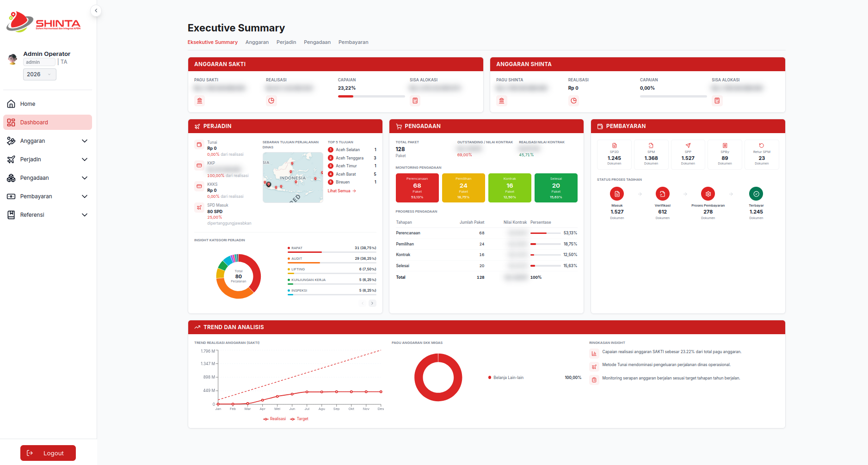Select Dashboard in the sidebar
Image resolution: width=868 pixels, height=465 pixels.
48,122
